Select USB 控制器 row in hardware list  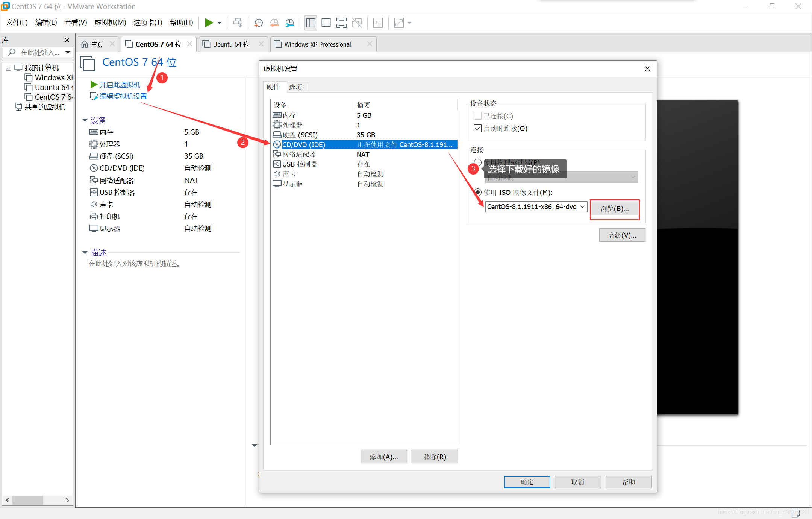[364, 164]
